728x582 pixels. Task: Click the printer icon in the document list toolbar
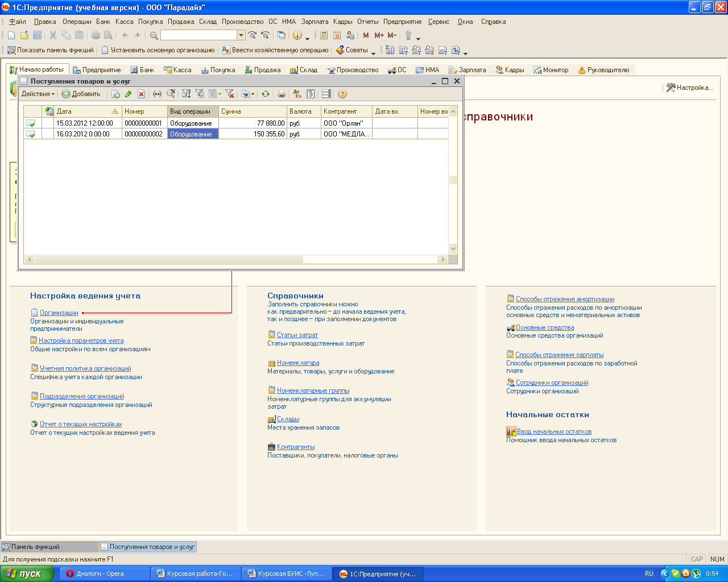pos(282,94)
